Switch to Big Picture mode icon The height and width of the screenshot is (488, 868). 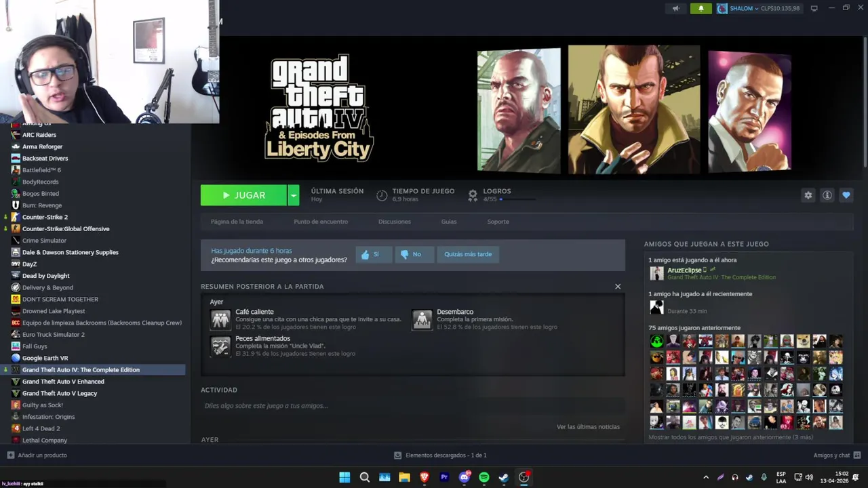[x=814, y=8]
